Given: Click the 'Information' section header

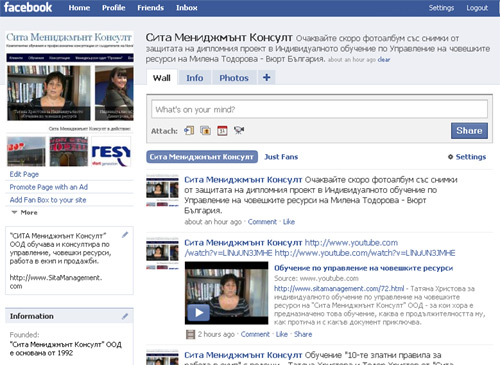Looking at the screenshot, I should (32, 316).
